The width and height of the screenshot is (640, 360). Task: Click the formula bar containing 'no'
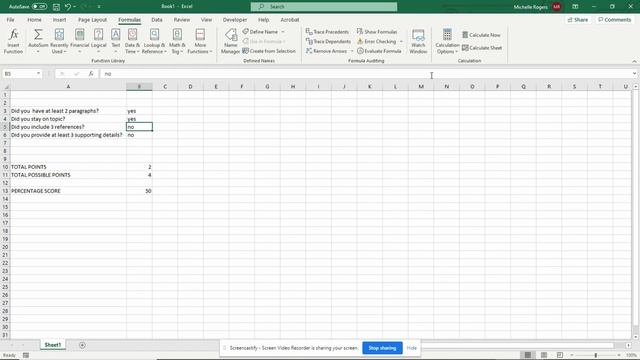point(367,73)
